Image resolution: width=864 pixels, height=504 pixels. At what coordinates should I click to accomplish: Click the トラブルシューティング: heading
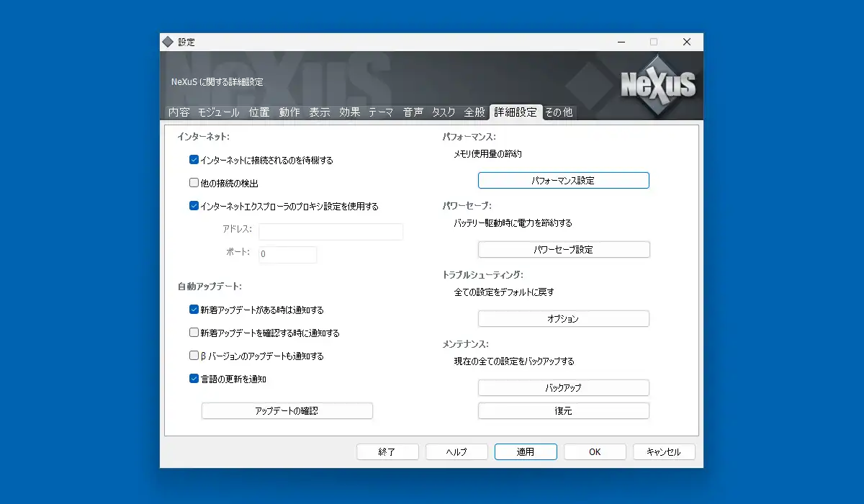482,275
